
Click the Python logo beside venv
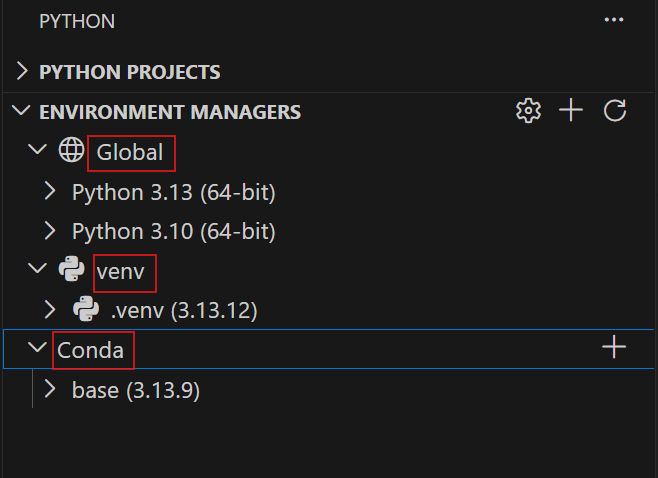tap(71, 270)
